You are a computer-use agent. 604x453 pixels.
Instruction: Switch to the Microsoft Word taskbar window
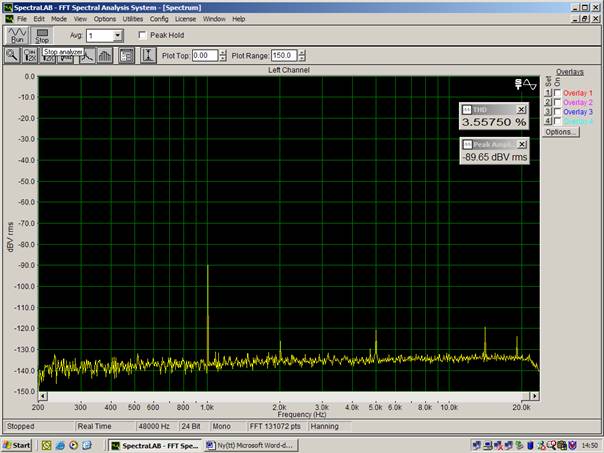pyautogui.click(x=251, y=445)
